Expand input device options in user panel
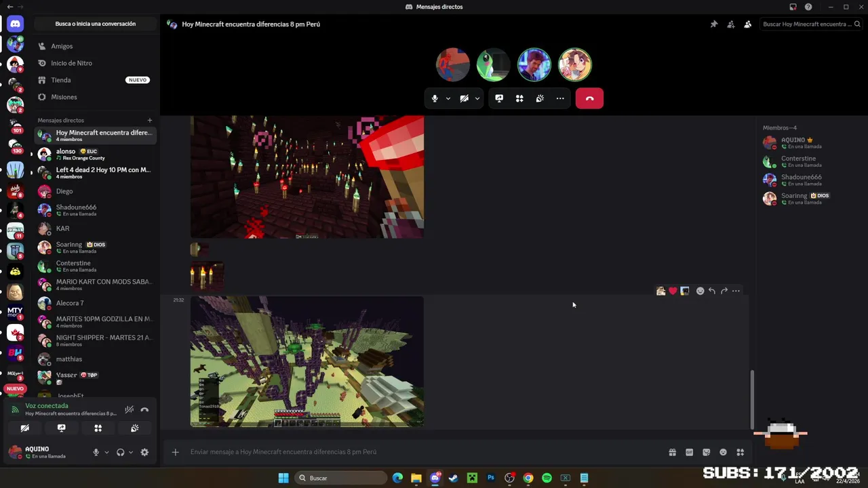The width and height of the screenshot is (868, 488). pos(106,452)
